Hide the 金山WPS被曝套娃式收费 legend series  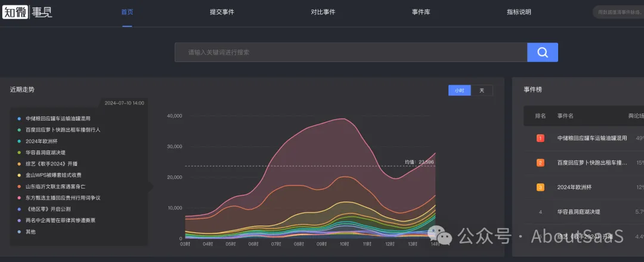(53, 175)
